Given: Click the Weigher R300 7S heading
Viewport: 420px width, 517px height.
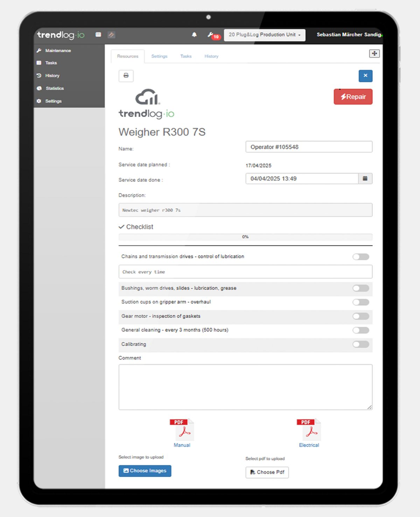Looking at the screenshot, I should [x=162, y=132].
